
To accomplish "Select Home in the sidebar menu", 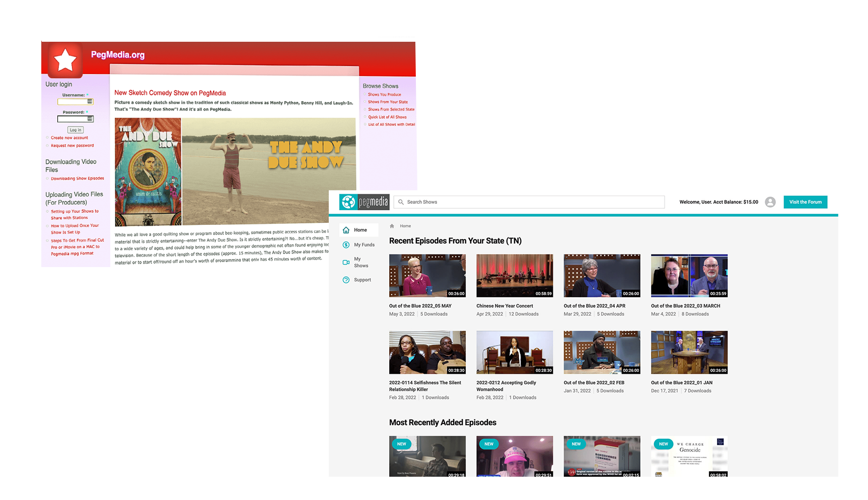I will click(358, 230).
